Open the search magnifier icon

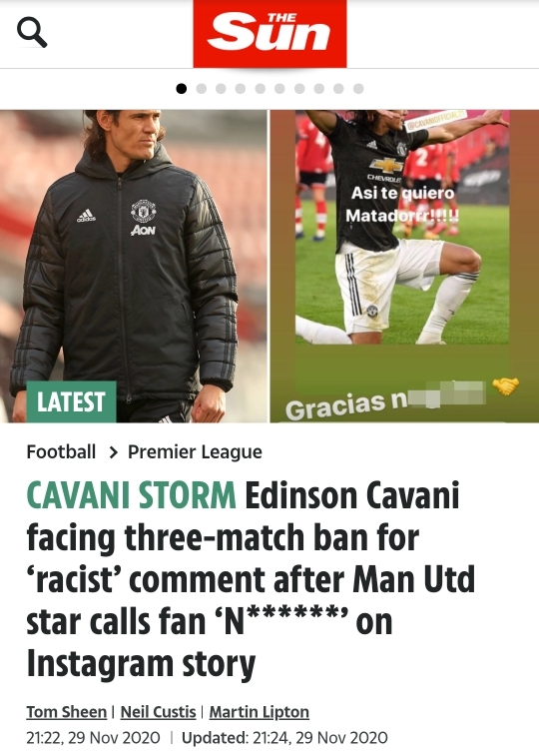tap(32, 32)
